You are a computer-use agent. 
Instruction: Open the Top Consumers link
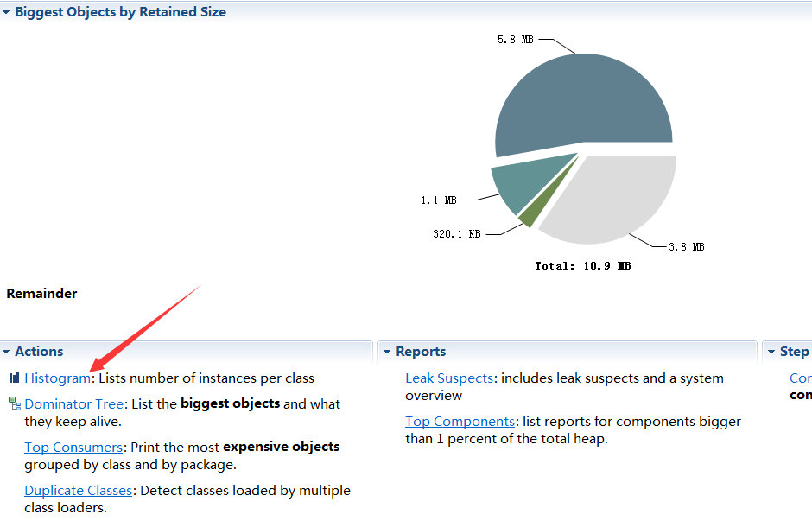(x=73, y=447)
